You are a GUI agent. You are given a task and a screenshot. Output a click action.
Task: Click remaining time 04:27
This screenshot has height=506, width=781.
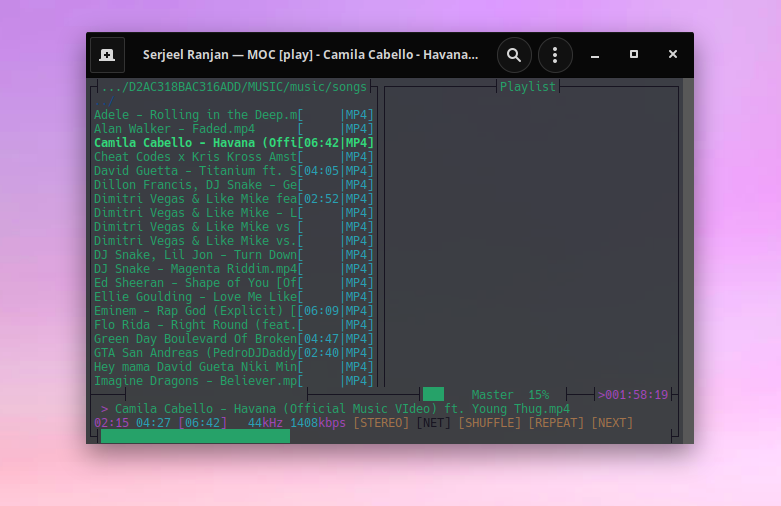(153, 423)
